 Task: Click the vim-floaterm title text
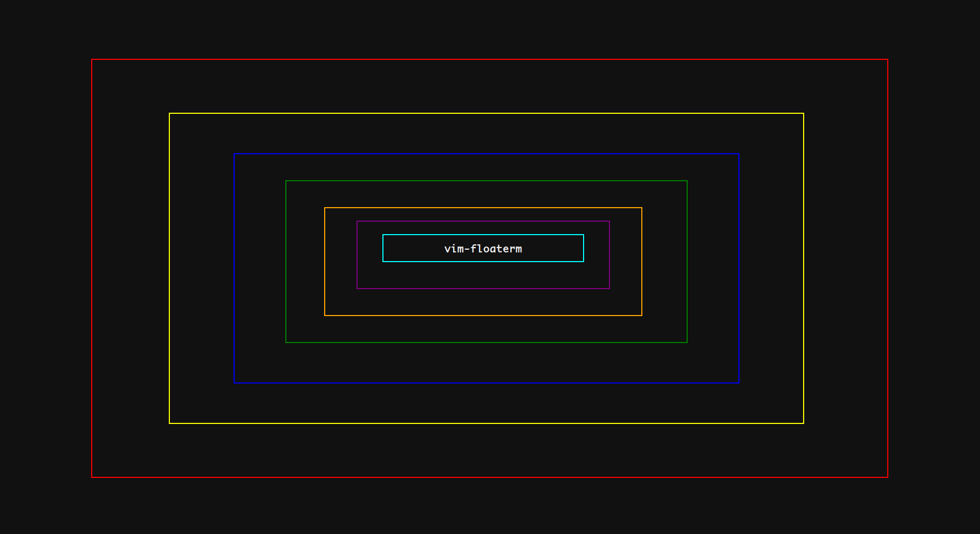pos(483,249)
